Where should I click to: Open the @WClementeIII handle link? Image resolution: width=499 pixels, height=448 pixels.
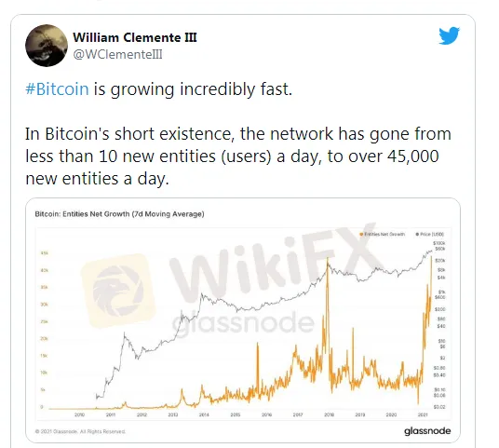point(117,54)
